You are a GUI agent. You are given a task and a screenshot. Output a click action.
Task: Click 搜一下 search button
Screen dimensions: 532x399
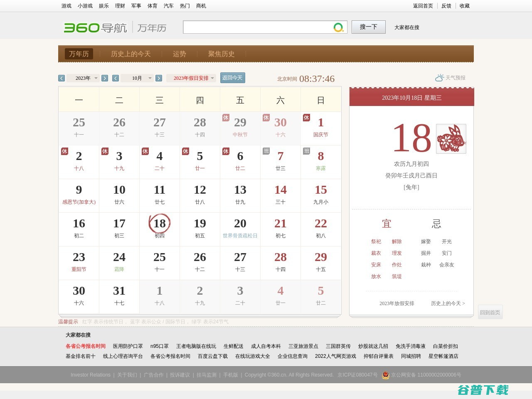coord(369,27)
